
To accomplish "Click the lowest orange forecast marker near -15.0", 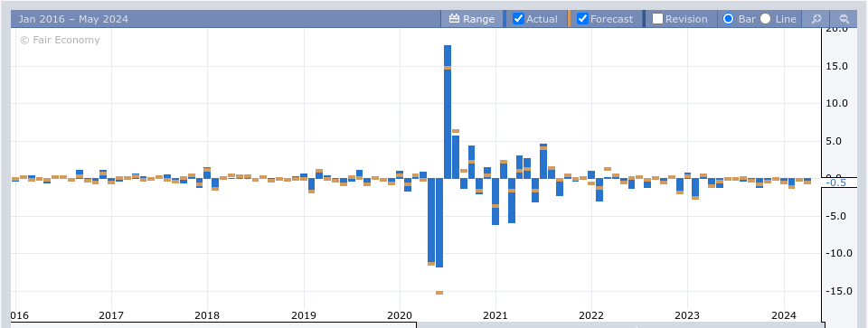I will tap(439, 293).
